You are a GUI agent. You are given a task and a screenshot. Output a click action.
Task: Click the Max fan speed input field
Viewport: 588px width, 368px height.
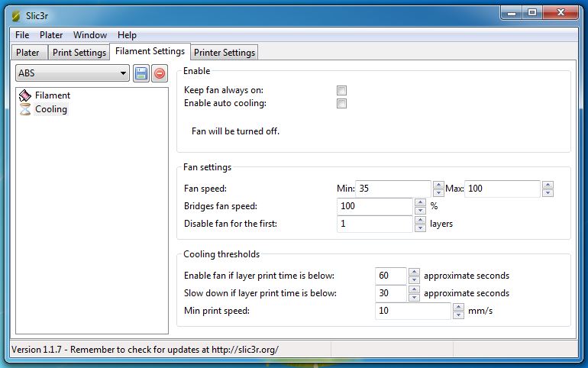(502, 189)
